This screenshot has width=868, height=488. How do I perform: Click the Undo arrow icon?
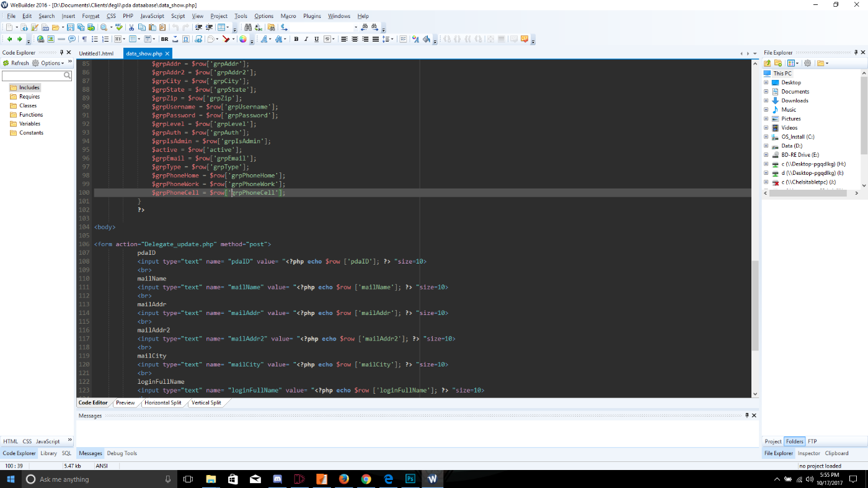176,27
